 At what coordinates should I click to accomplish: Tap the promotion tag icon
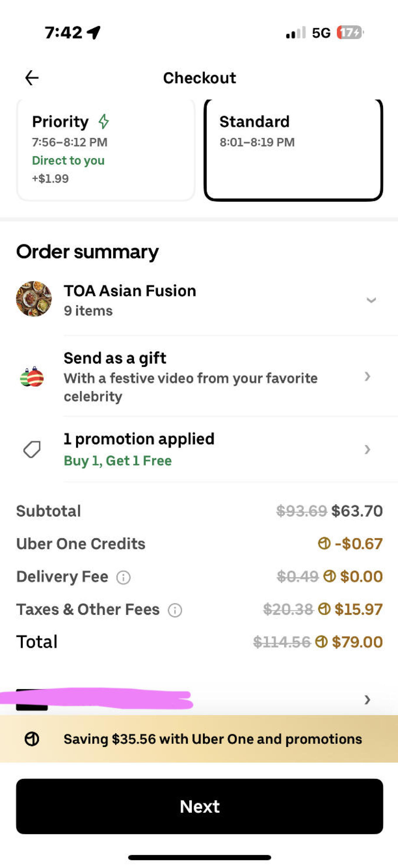pos(32,450)
